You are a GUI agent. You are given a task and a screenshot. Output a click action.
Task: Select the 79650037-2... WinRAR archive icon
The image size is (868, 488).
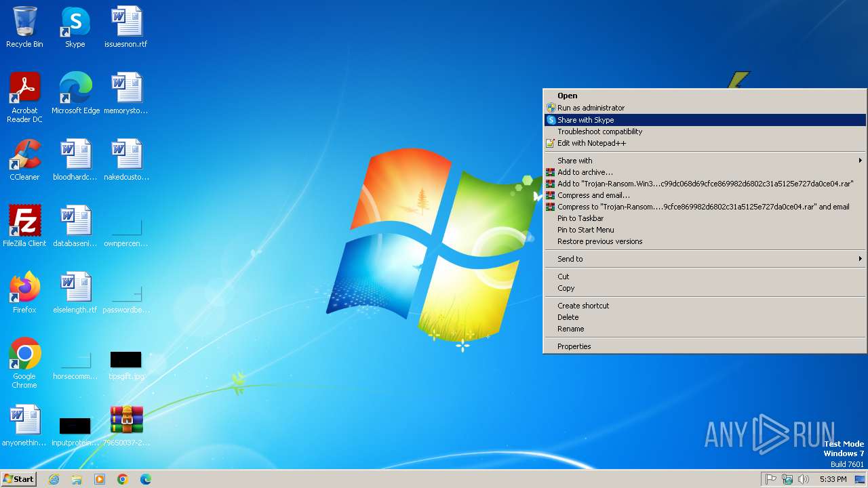coord(126,426)
